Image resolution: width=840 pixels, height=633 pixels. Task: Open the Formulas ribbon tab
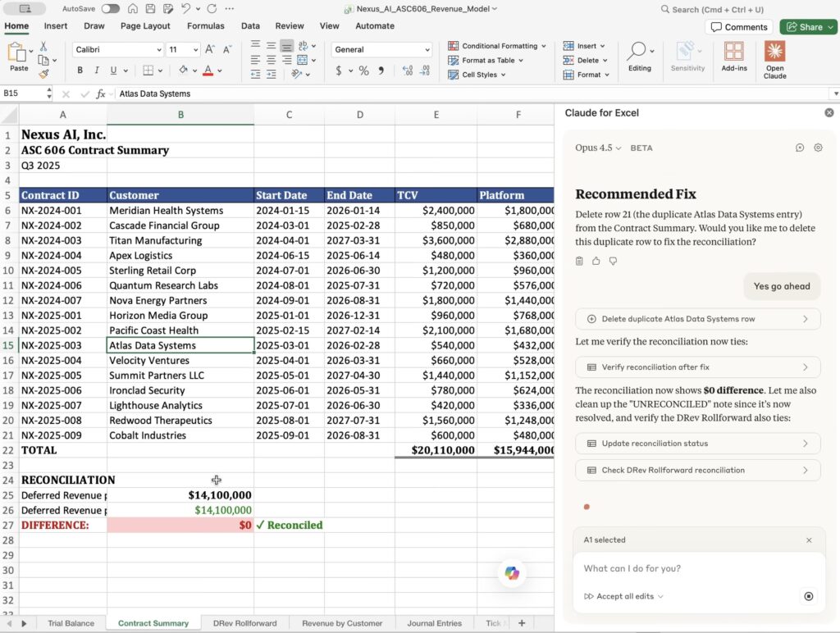[x=205, y=26]
